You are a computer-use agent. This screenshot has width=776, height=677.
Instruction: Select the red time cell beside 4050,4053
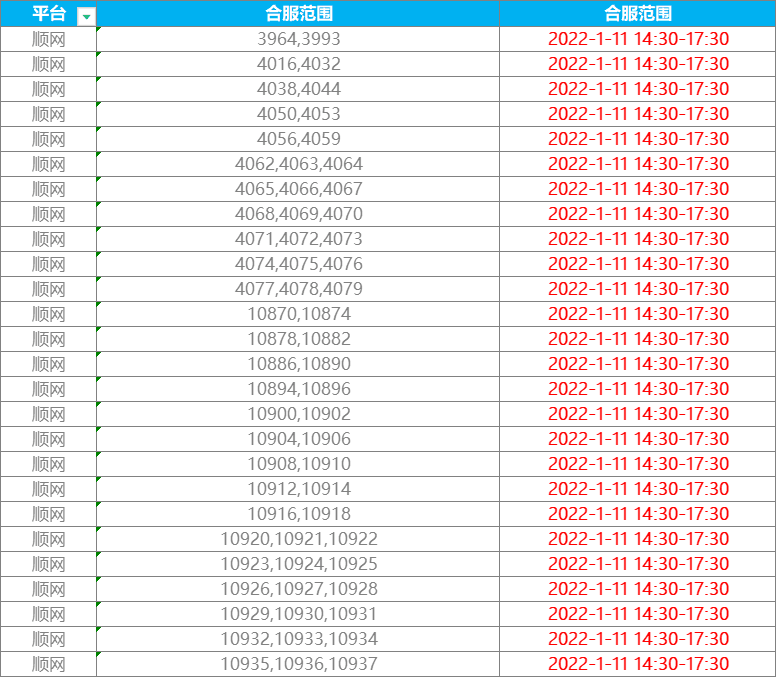point(638,114)
